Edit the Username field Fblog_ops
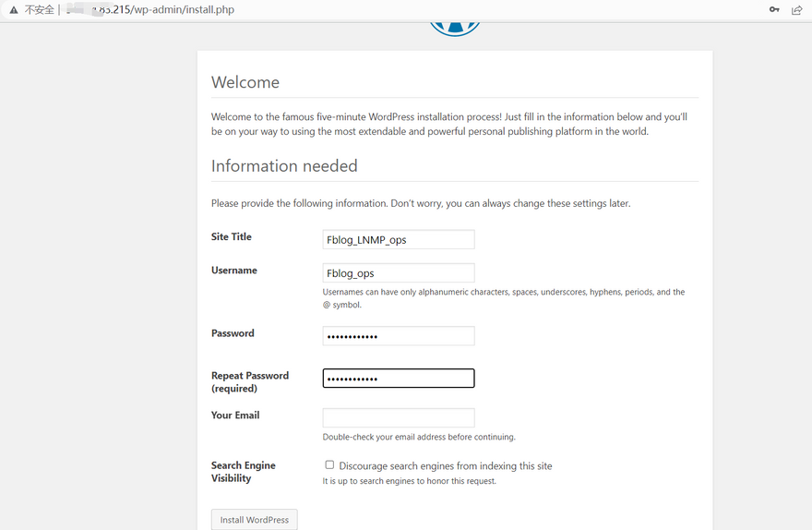 pos(399,273)
